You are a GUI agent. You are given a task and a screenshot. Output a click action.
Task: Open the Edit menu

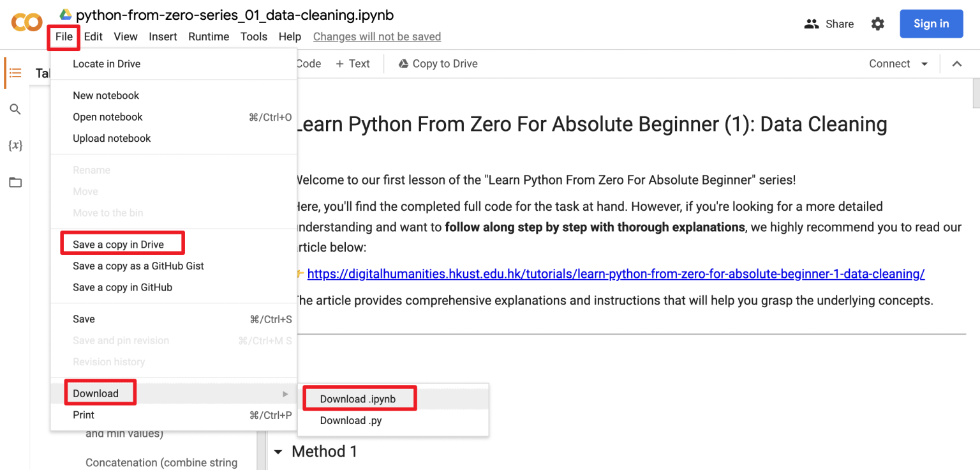[x=93, y=36]
